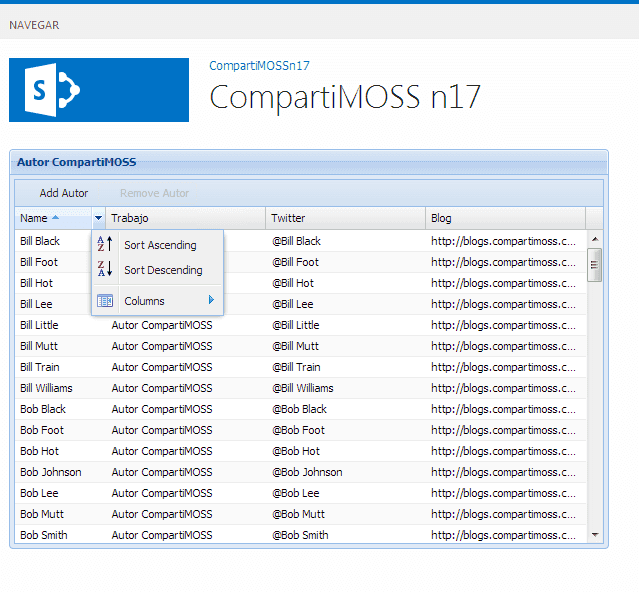
Task: Click the @Bob Johnson Twitter cell
Action: [346, 472]
